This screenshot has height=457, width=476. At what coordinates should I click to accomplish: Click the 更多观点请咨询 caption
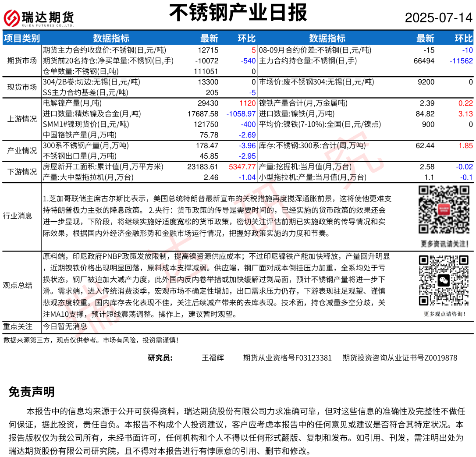tap(444, 314)
